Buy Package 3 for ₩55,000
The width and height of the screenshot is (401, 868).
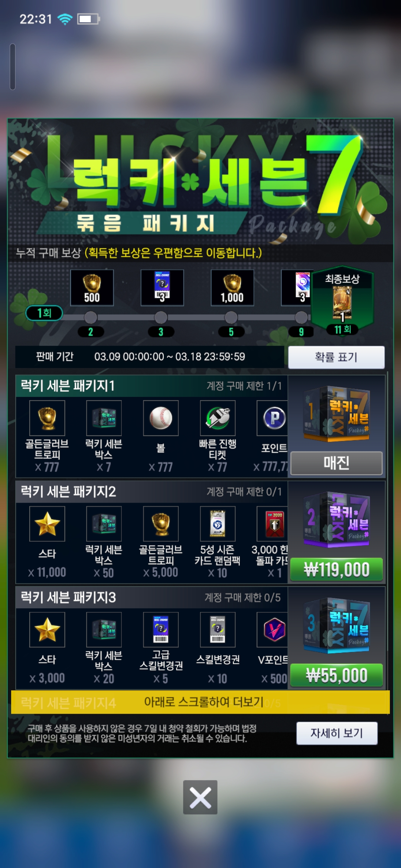[336, 675]
